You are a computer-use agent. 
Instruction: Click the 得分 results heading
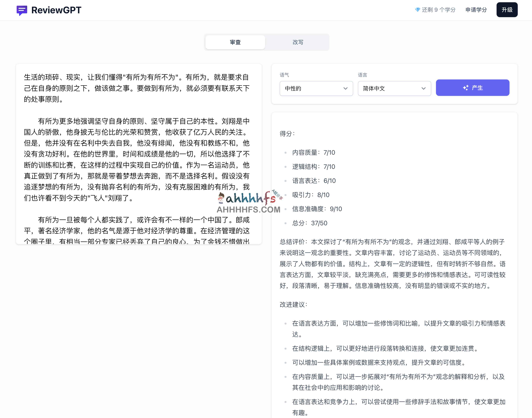287,133
